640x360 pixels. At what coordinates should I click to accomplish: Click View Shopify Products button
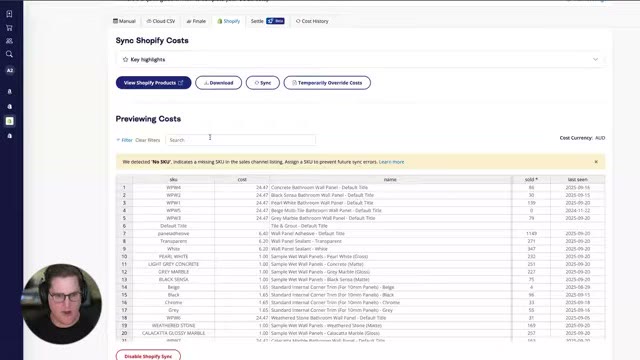pos(153,83)
